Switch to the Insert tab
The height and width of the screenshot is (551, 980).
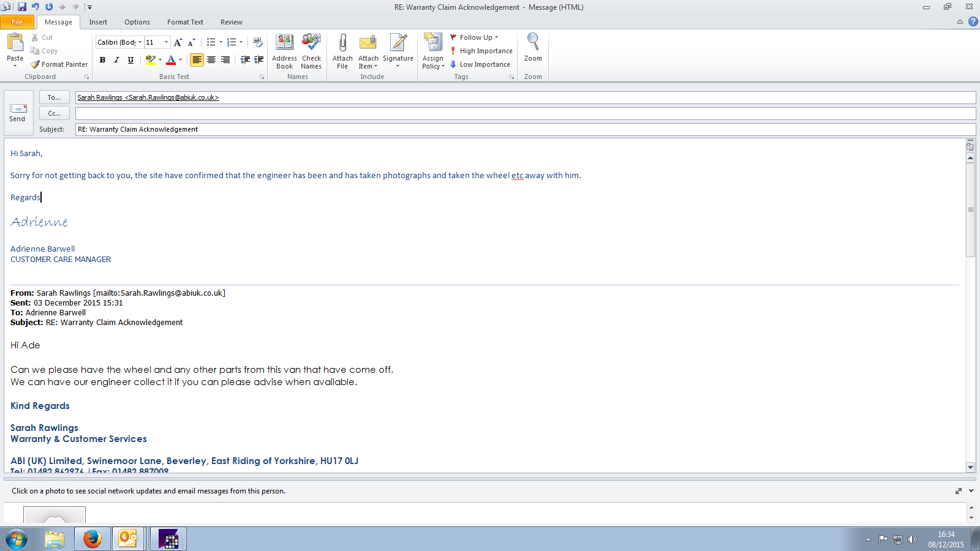pyautogui.click(x=98, y=22)
